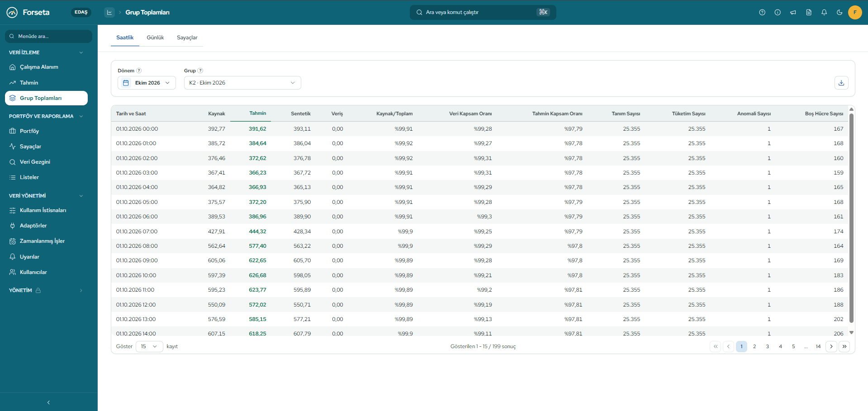Viewport: 868px width, 411px height.
Task: Open the K2 - Ekim 2026 group dropdown
Action: tap(242, 83)
